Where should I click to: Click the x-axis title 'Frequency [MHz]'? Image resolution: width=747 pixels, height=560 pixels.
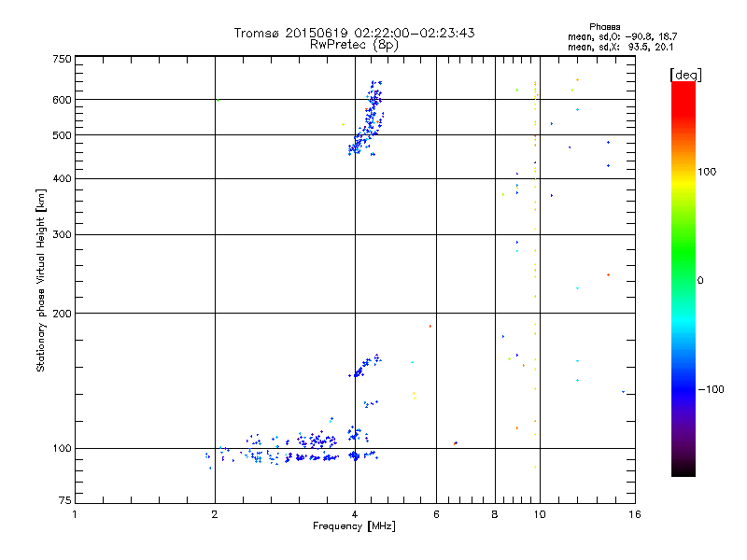tap(354, 526)
